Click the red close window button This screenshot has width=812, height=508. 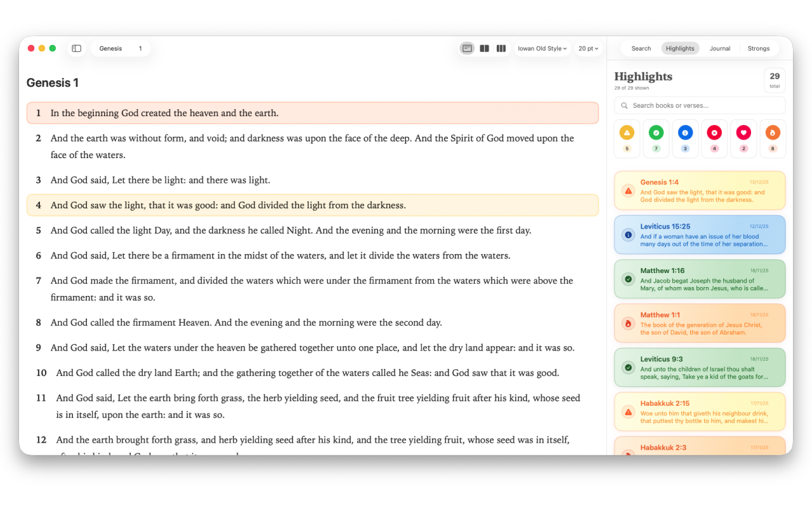point(31,48)
